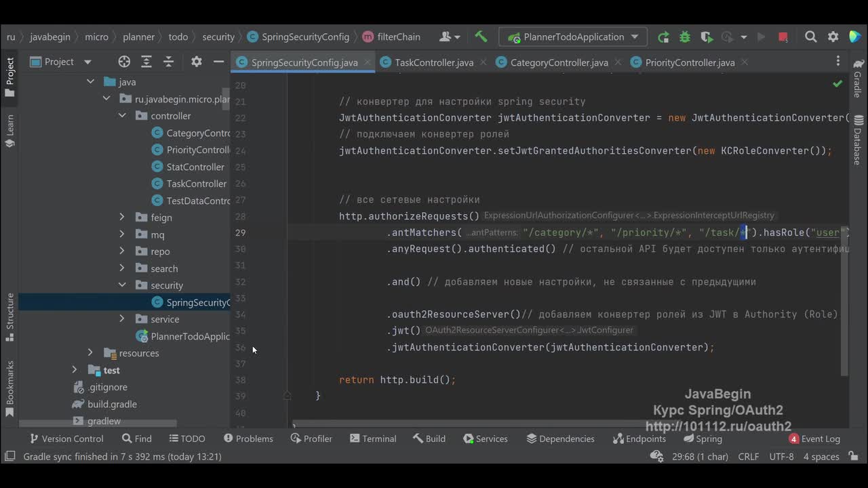868x488 pixels.
Task: Select Opened File target icon in Project panel
Action: pyautogui.click(x=124, y=62)
